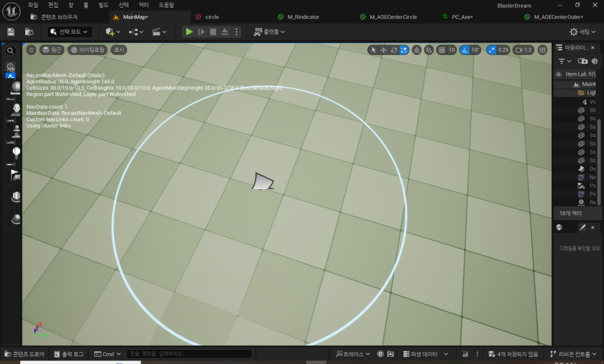The image size is (604, 364).
Task: Select the Rotate tool in viewport
Action: (394, 50)
